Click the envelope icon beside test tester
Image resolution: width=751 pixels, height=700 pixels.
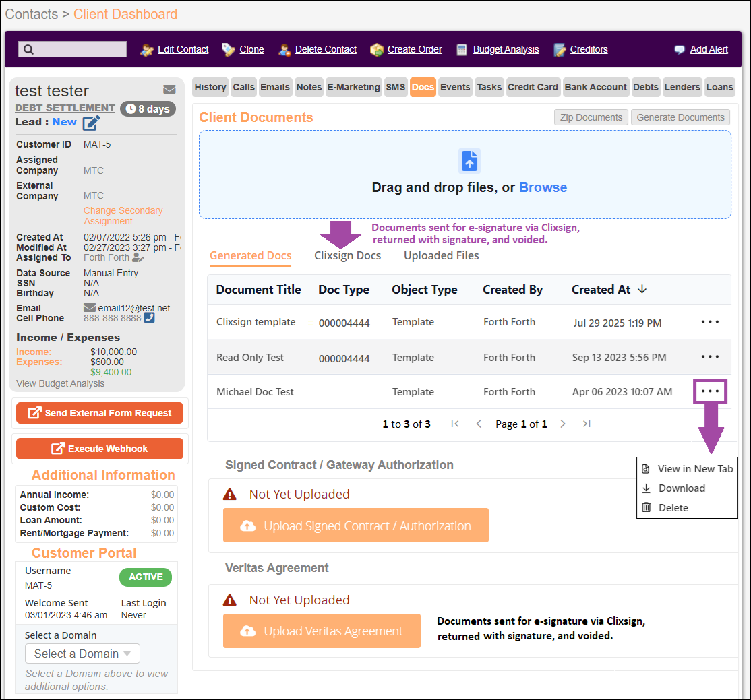(x=169, y=90)
